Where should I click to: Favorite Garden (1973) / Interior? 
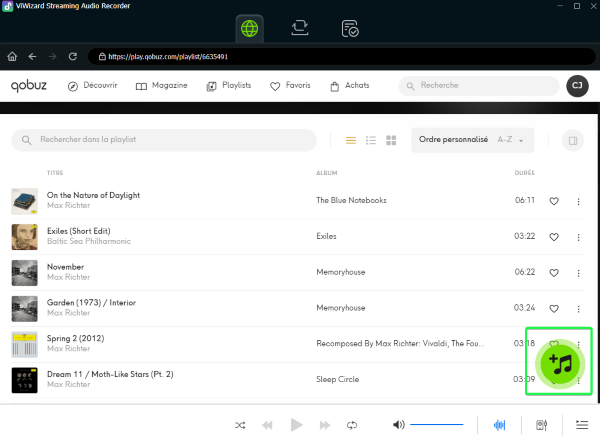(554, 308)
